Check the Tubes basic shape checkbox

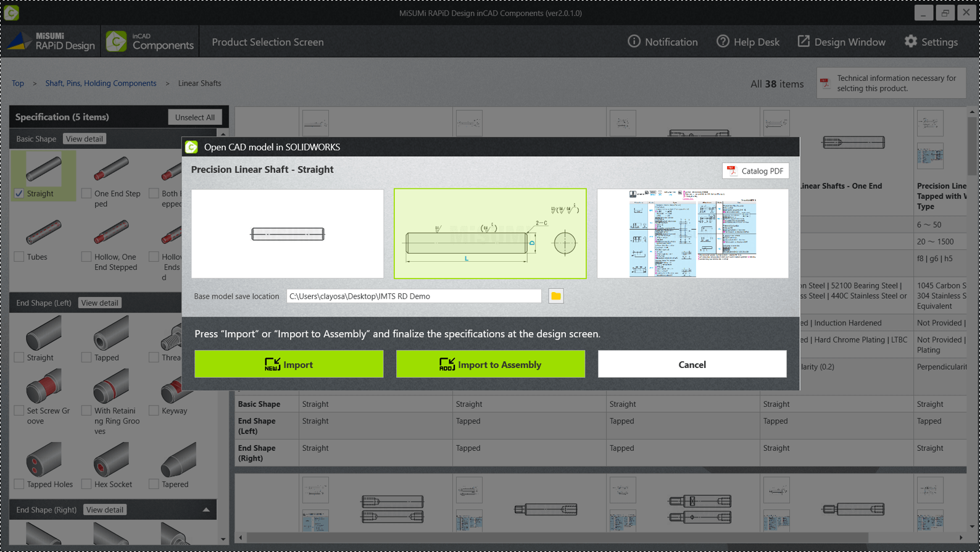pos(19,257)
